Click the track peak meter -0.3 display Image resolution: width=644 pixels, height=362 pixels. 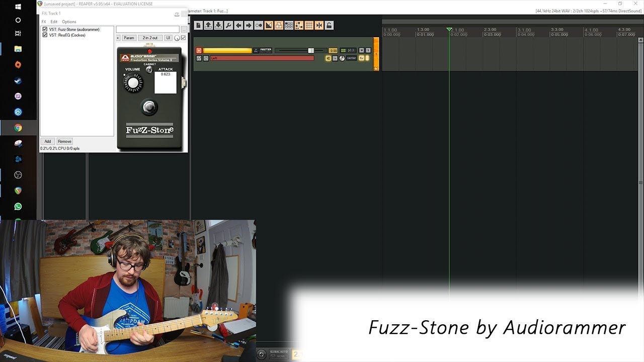[x=348, y=50]
